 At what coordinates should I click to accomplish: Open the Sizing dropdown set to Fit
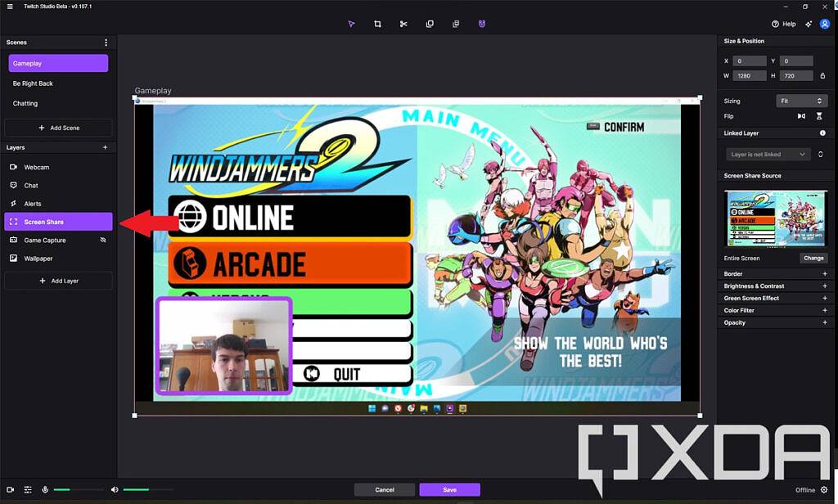click(802, 101)
